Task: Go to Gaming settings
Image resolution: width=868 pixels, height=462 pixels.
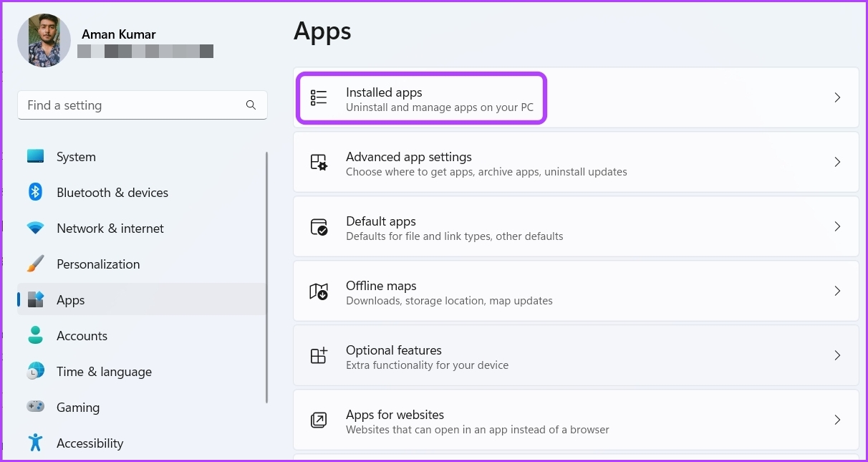Action: (x=142, y=408)
